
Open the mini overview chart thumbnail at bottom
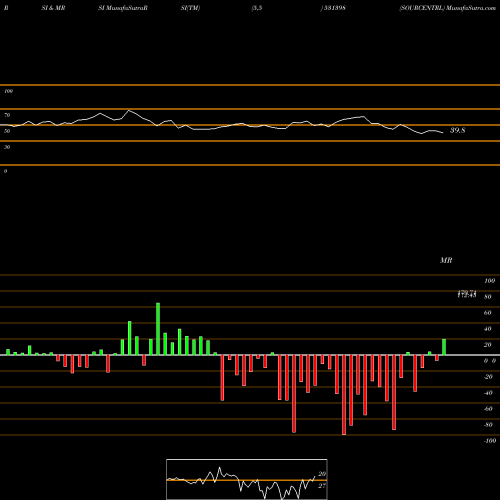(x=247, y=479)
